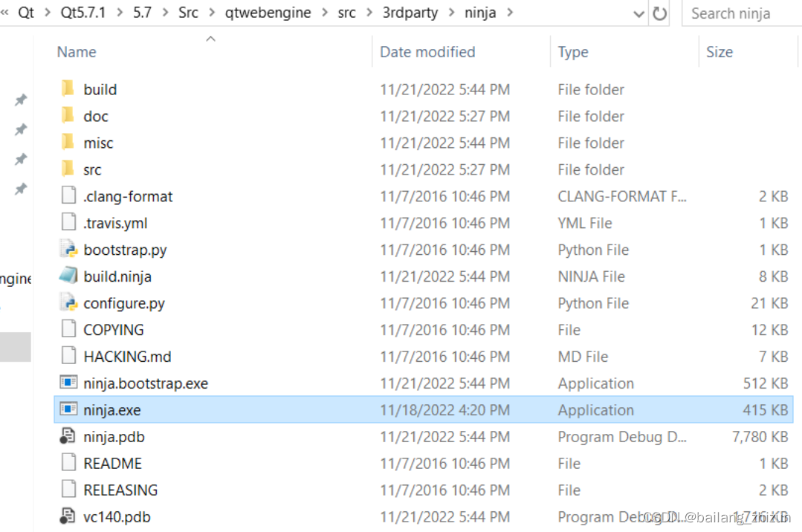Expand the chevron after Qt breadcrumb
This screenshot has height=532, width=802.
coord(48,13)
